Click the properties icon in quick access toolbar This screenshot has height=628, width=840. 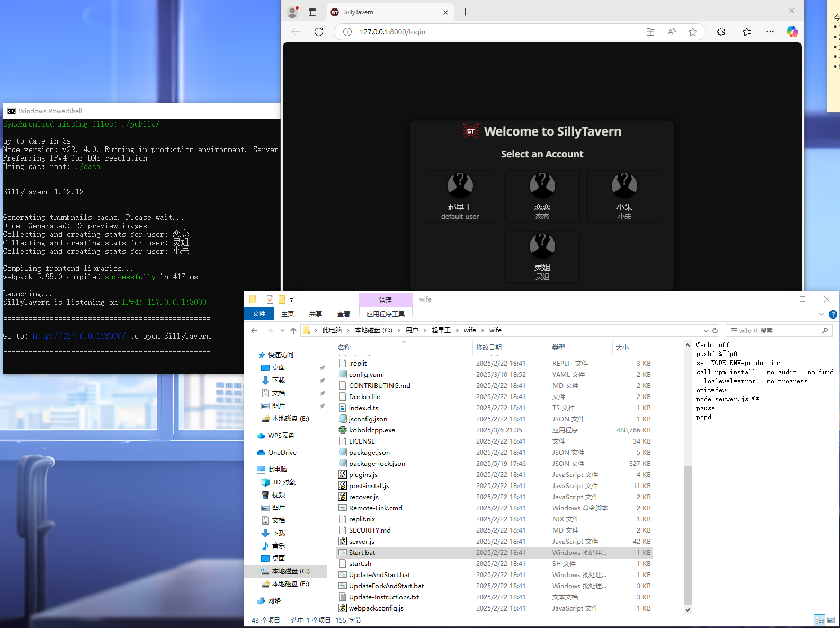click(270, 299)
